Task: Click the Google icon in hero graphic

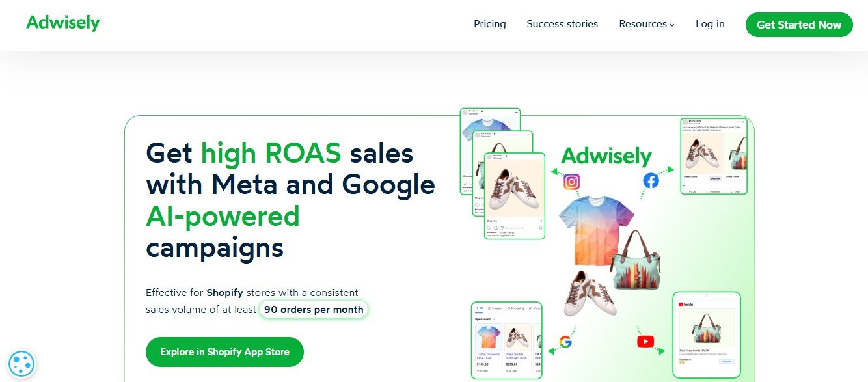Action: (x=565, y=342)
